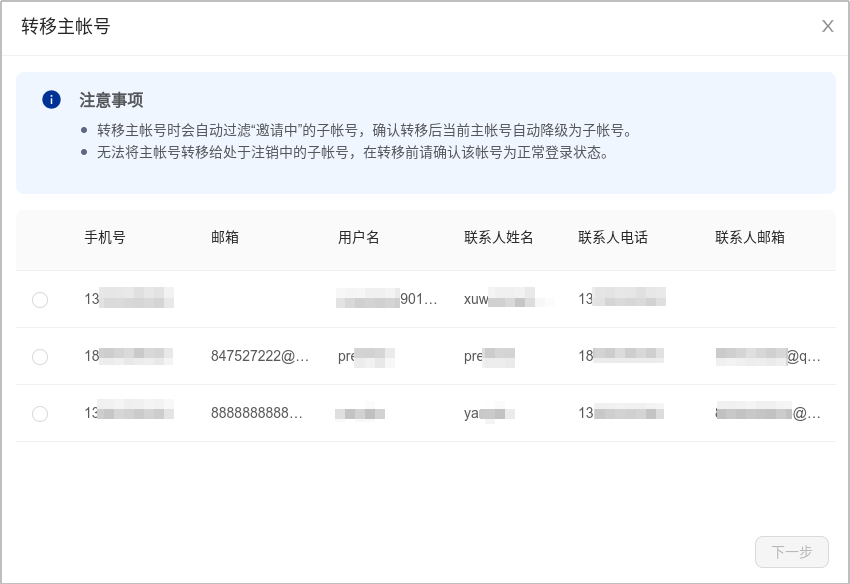Click the username cell ending in 901…
850x584 pixels.
coord(388,299)
